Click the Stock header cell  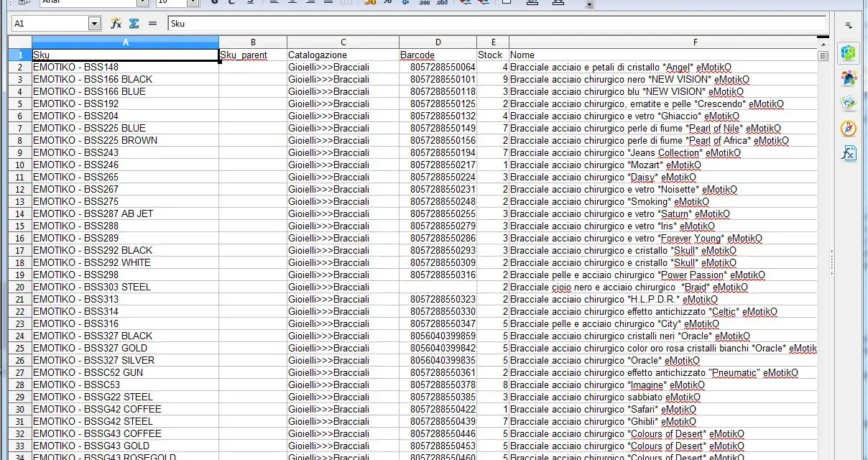point(493,55)
